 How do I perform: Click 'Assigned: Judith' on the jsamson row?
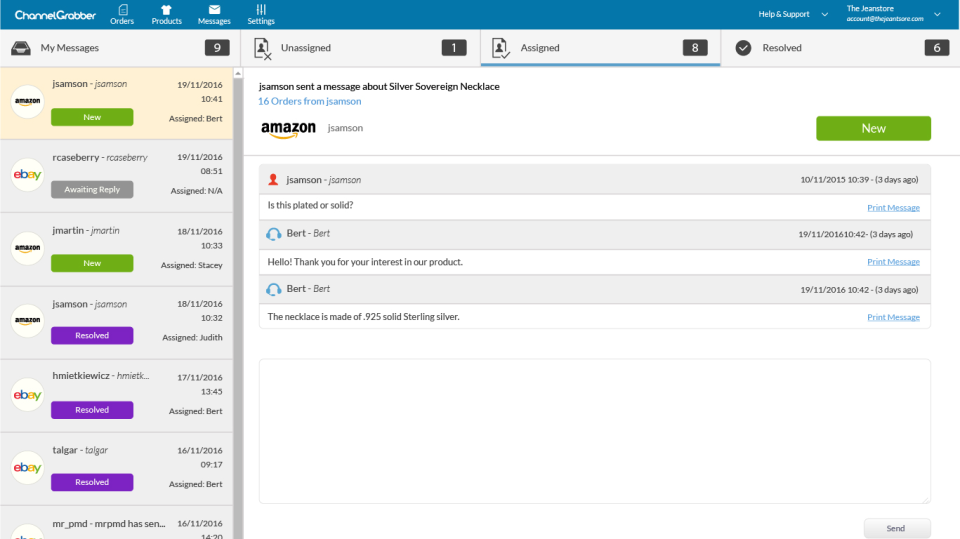192,337
